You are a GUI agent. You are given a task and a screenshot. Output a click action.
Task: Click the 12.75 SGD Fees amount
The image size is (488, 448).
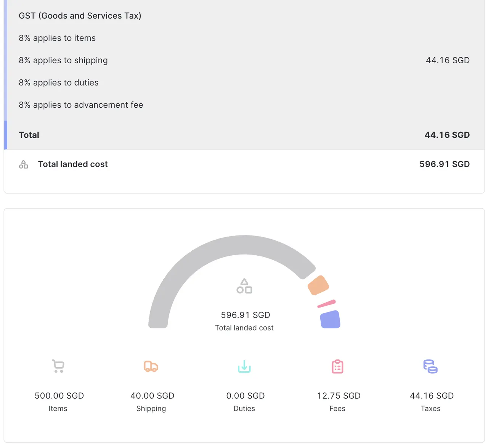pyautogui.click(x=338, y=396)
